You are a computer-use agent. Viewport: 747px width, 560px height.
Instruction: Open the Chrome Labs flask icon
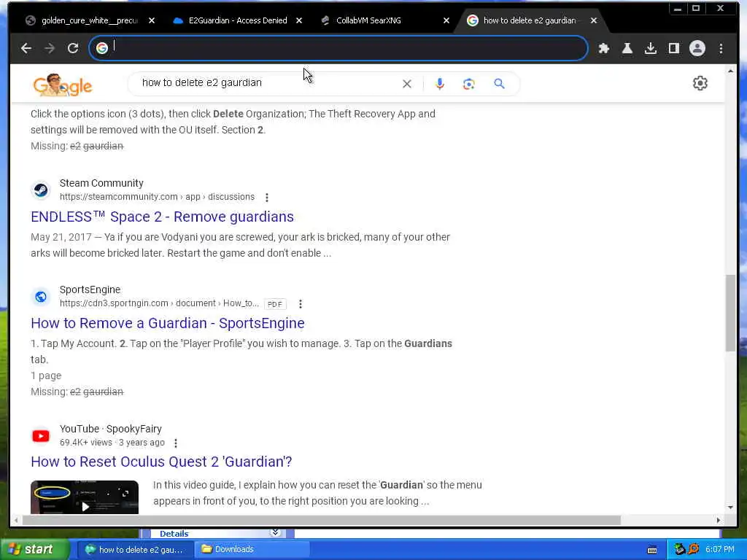627,48
